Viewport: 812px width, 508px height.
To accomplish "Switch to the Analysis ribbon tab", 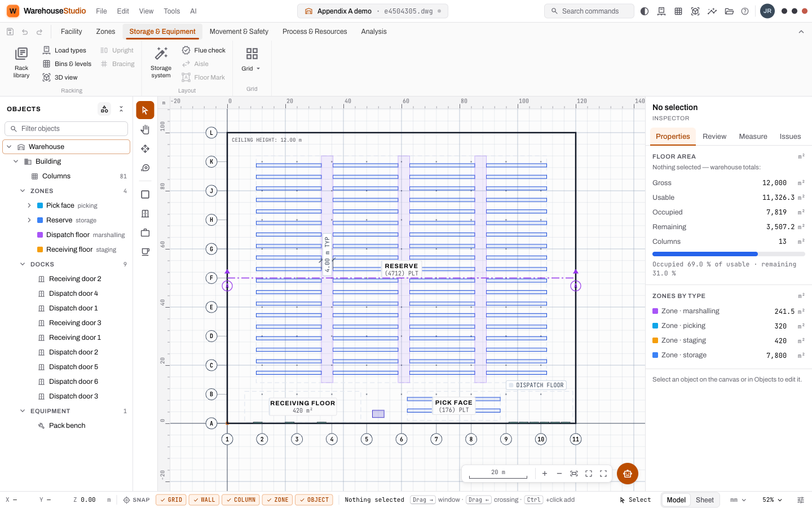I will [x=374, y=32].
